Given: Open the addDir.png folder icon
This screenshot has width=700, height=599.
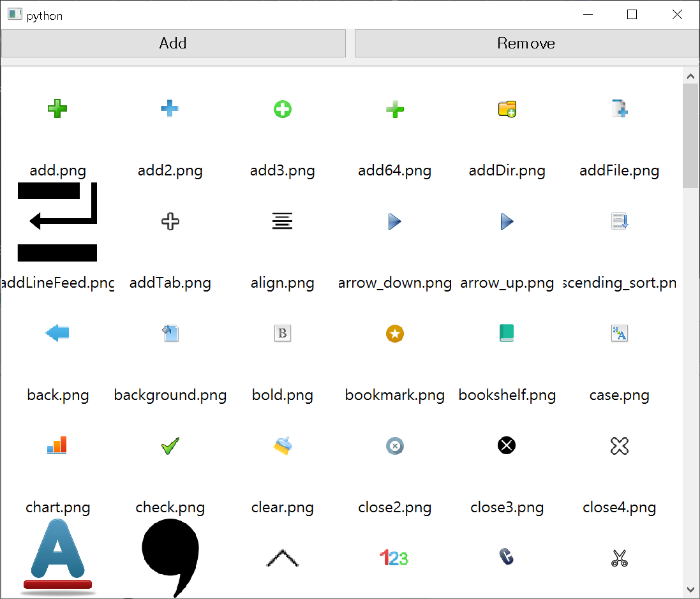Looking at the screenshot, I should (507, 108).
